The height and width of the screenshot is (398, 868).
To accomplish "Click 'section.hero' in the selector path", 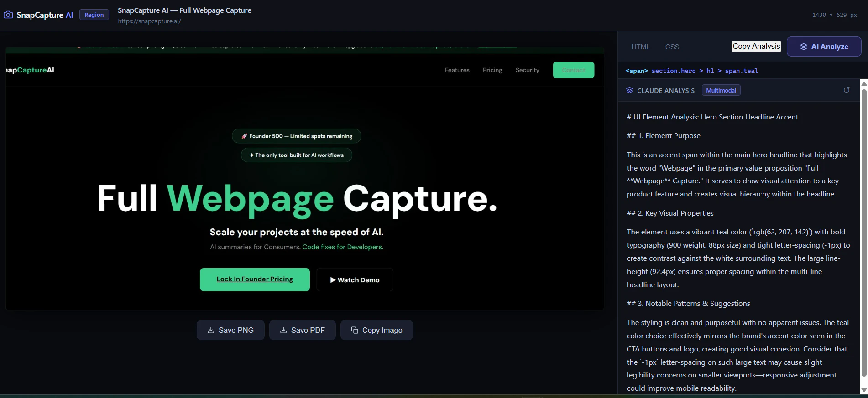I will coord(674,71).
